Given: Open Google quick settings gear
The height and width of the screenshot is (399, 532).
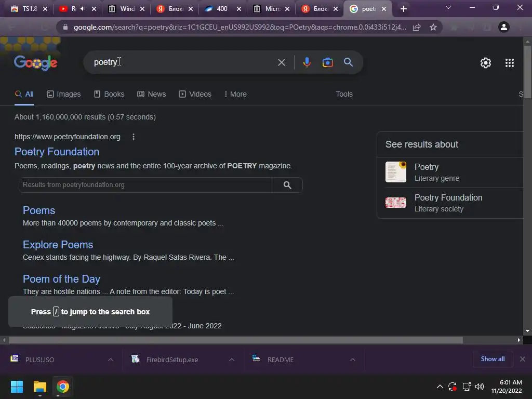Looking at the screenshot, I should pyautogui.click(x=486, y=63).
